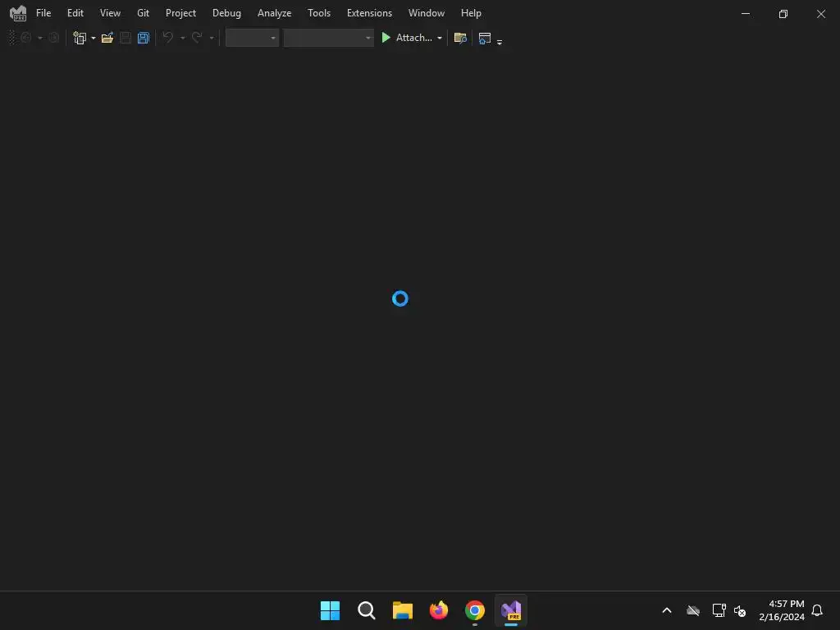
Task: Expand the Undo history dropdown arrow
Action: click(x=183, y=38)
